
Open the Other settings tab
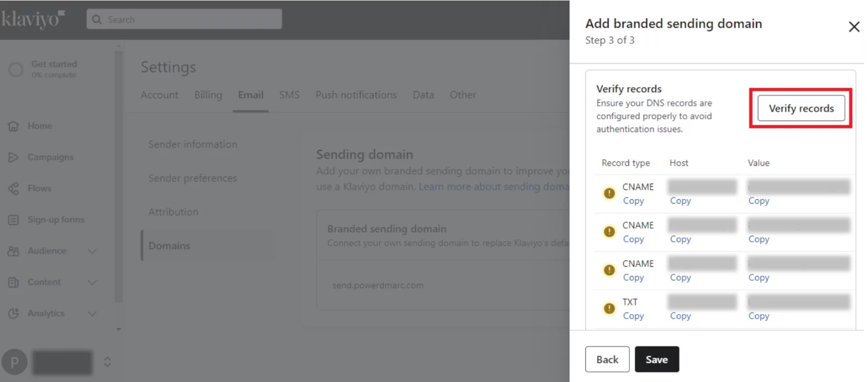coord(463,95)
